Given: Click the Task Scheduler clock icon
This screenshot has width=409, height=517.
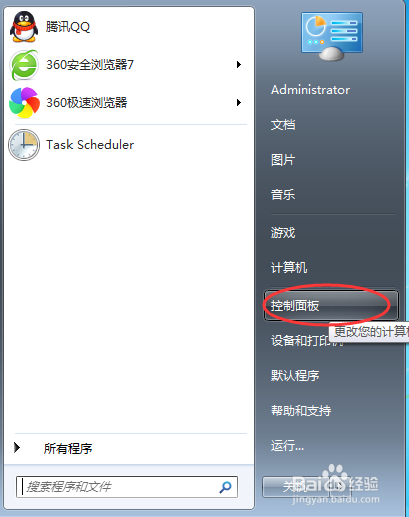Looking at the screenshot, I should coord(24,145).
